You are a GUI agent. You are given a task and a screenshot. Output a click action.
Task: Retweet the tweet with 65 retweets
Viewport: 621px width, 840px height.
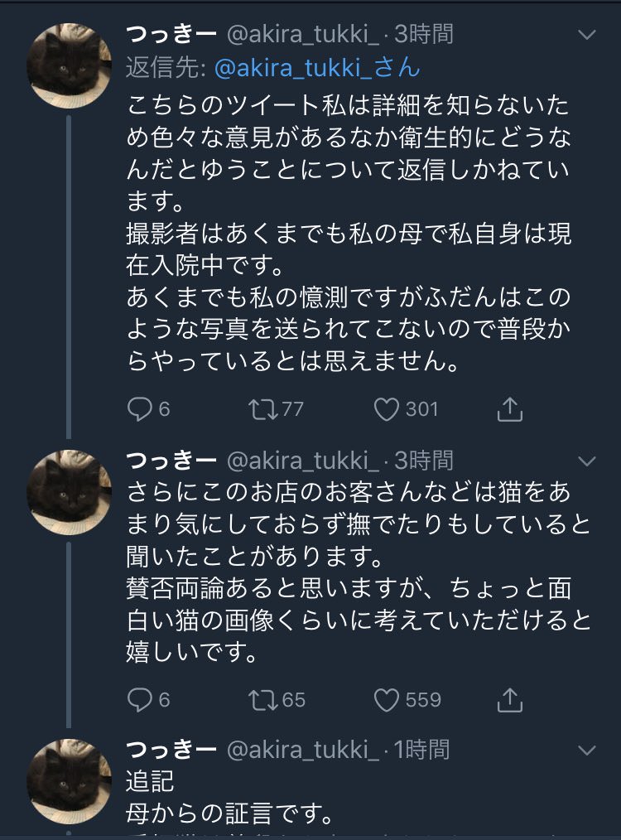coord(265,700)
